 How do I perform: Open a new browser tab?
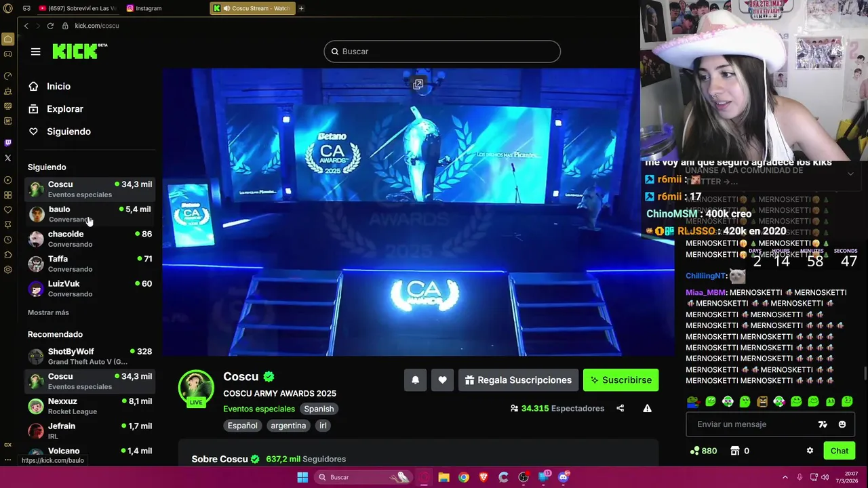[301, 8]
